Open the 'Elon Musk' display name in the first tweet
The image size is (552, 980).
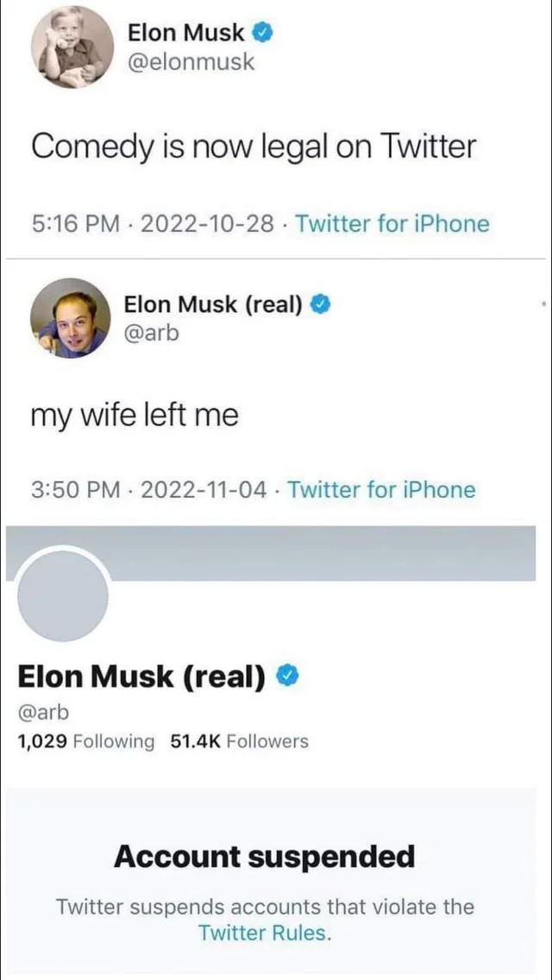pyautogui.click(x=185, y=34)
